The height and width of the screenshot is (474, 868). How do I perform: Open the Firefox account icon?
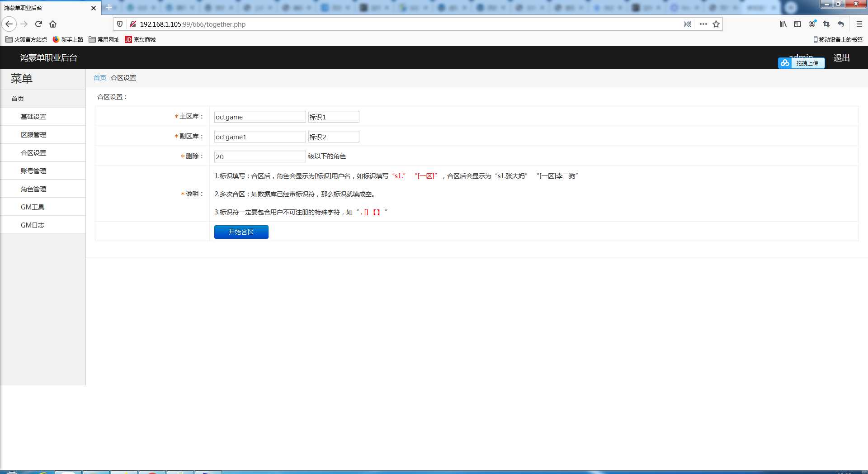click(x=812, y=24)
